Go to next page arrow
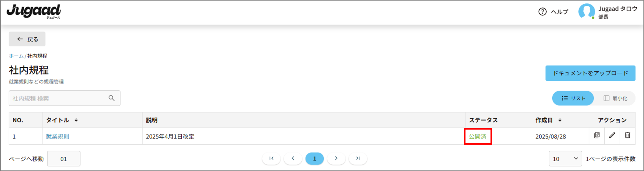The width and height of the screenshot is (644, 171). [336, 158]
